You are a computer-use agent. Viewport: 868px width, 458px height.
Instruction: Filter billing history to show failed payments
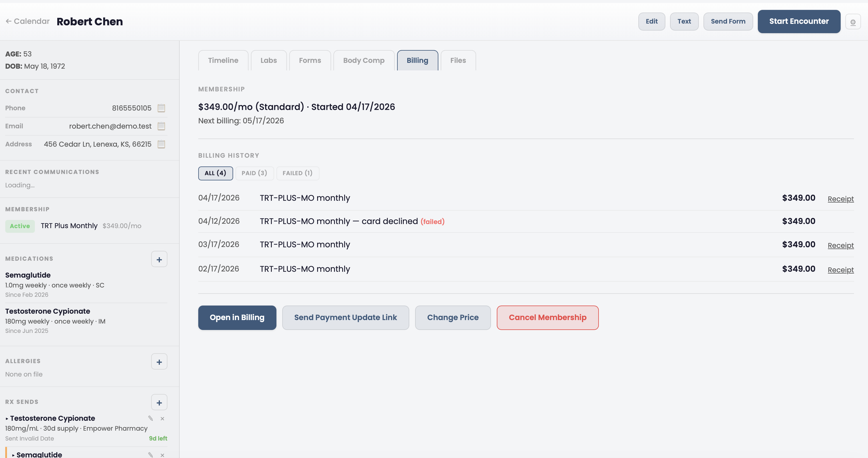298,173
